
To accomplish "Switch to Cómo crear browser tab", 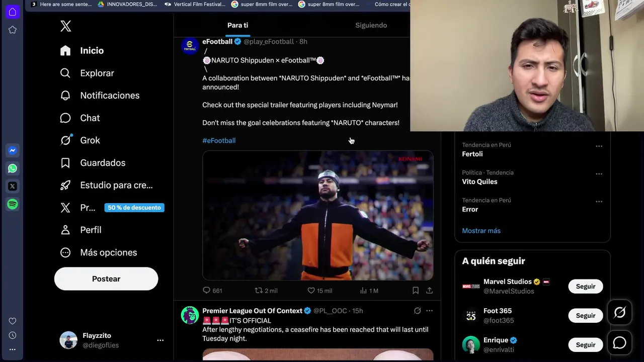I will [388, 4].
